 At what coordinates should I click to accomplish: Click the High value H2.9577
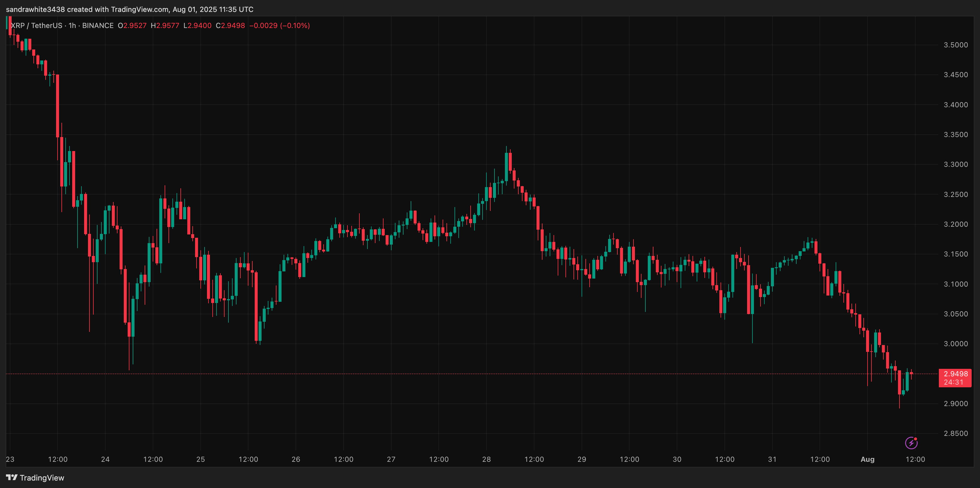coord(165,25)
